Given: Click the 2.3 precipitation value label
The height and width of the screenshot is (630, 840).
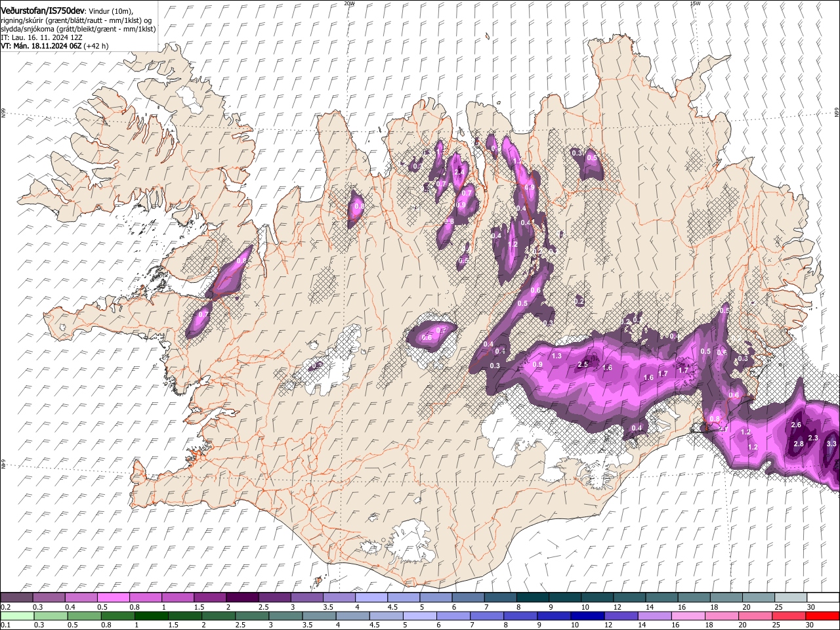Looking at the screenshot, I should coord(813,438).
